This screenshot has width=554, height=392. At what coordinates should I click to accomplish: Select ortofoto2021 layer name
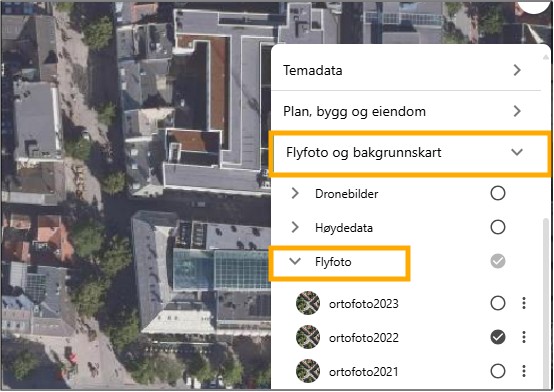click(364, 371)
